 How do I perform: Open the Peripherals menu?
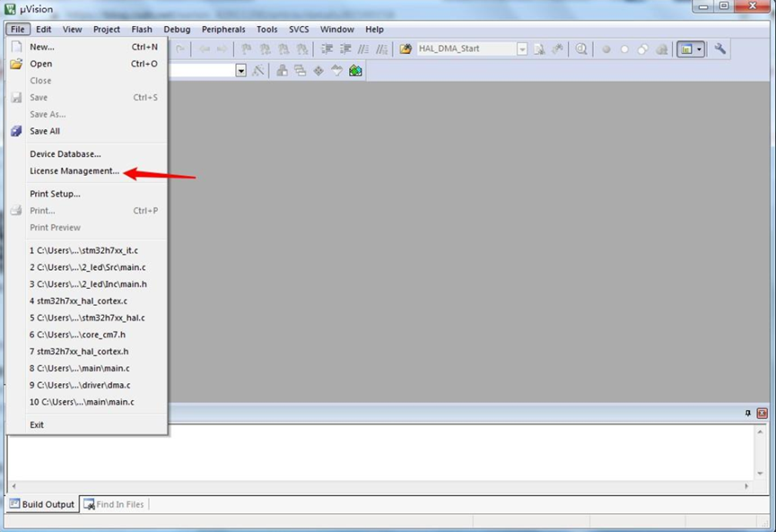(223, 30)
